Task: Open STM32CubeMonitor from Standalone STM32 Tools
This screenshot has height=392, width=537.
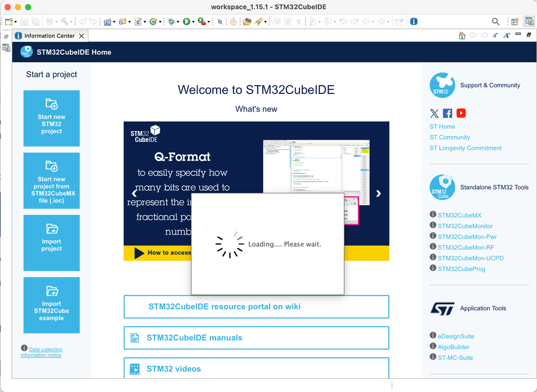Action: tap(464, 226)
